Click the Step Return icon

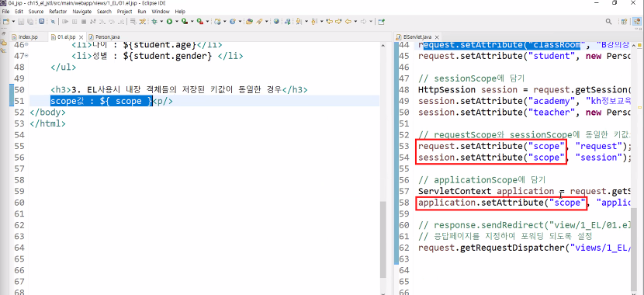tap(121, 22)
